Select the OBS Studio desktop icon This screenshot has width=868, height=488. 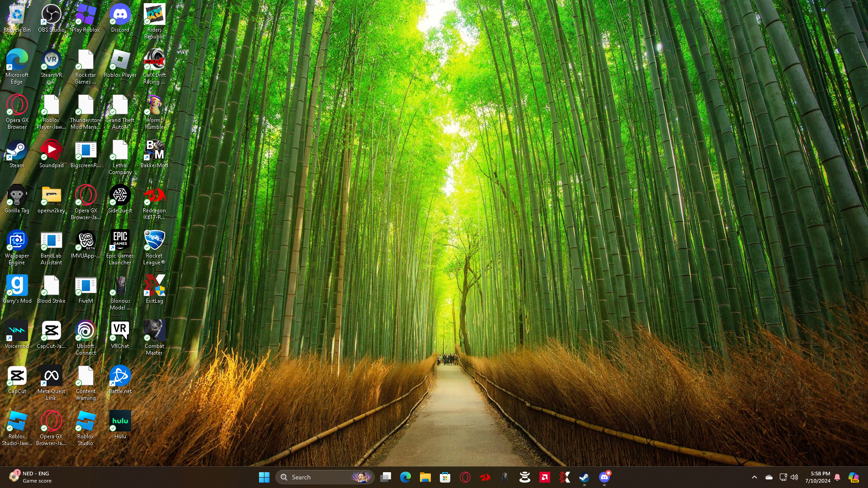pyautogui.click(x=51, y=19)
